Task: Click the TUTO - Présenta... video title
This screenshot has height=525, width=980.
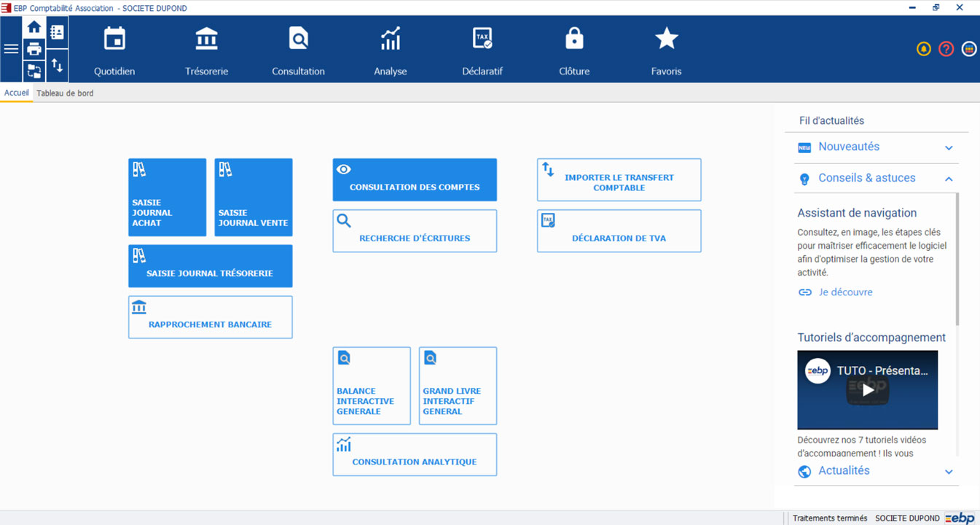Action: point(882,370)
